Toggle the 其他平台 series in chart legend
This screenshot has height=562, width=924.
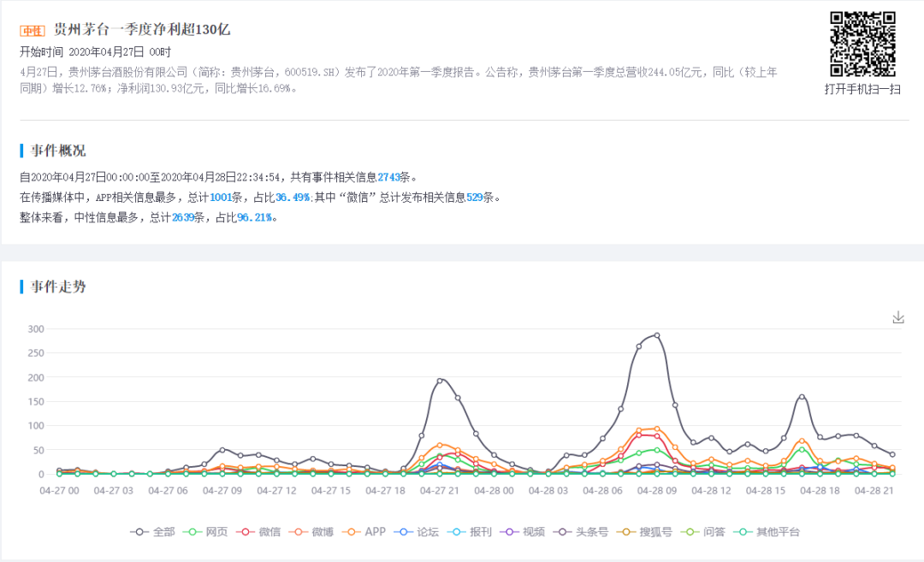pos(767,532)
